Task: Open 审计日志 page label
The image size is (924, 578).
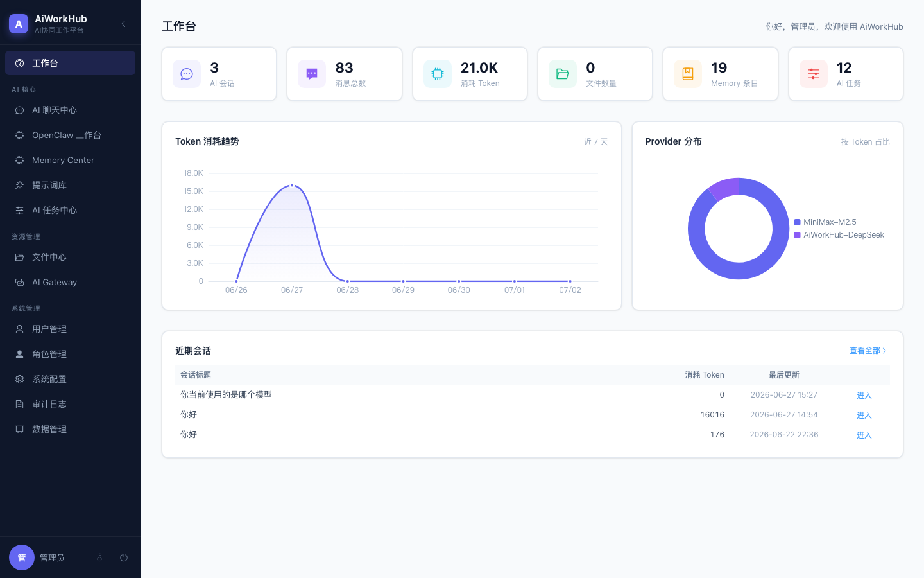Action: point(49,404)
